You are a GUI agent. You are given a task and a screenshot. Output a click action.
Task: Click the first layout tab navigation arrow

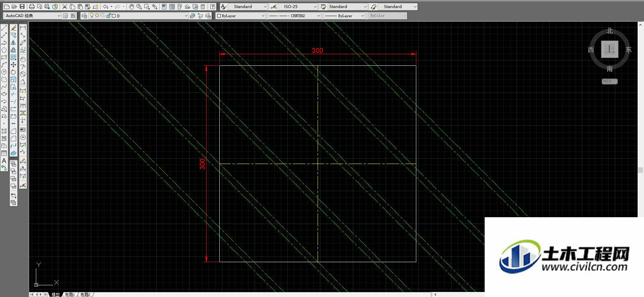(32, 294)
